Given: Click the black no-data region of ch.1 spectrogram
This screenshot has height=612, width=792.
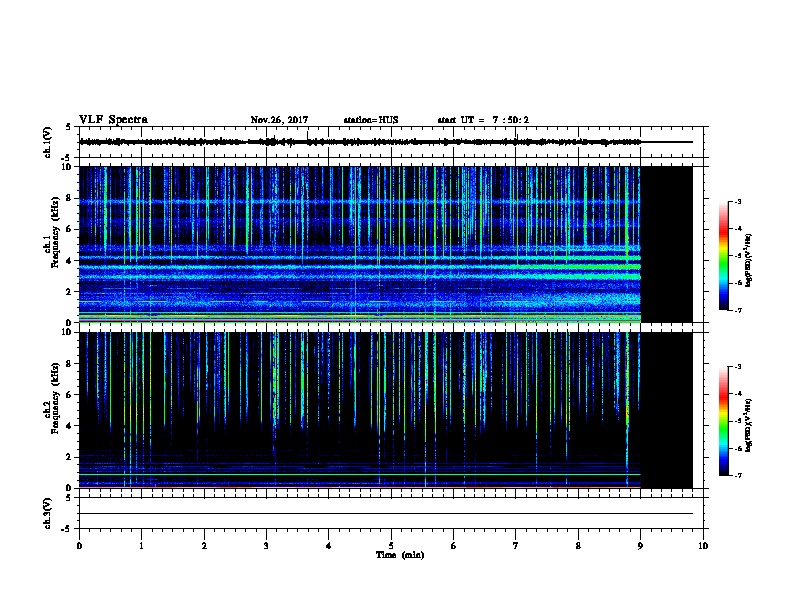Looking at the screenshot, I should pos(667,244).
